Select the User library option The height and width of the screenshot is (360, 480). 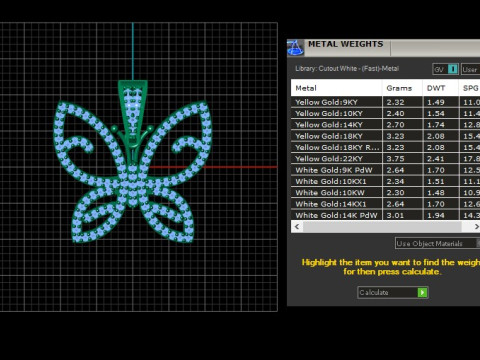470,69
